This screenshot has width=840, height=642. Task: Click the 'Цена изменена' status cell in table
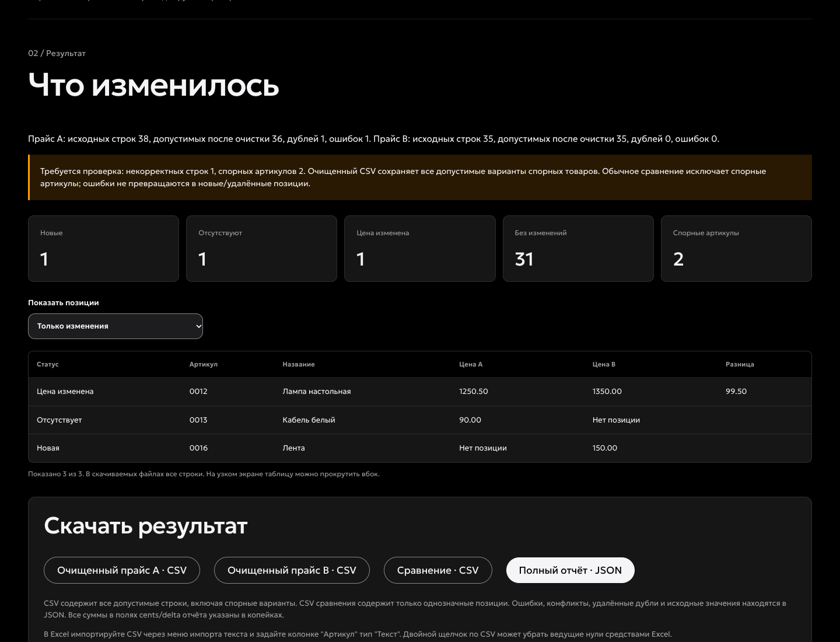[x=65, y=392]
